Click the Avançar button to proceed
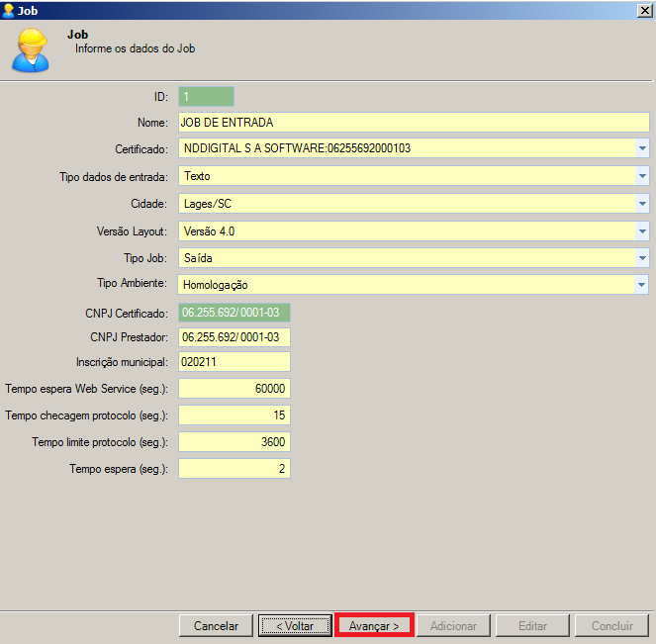 pyautogui.click(x=374, y=626)
